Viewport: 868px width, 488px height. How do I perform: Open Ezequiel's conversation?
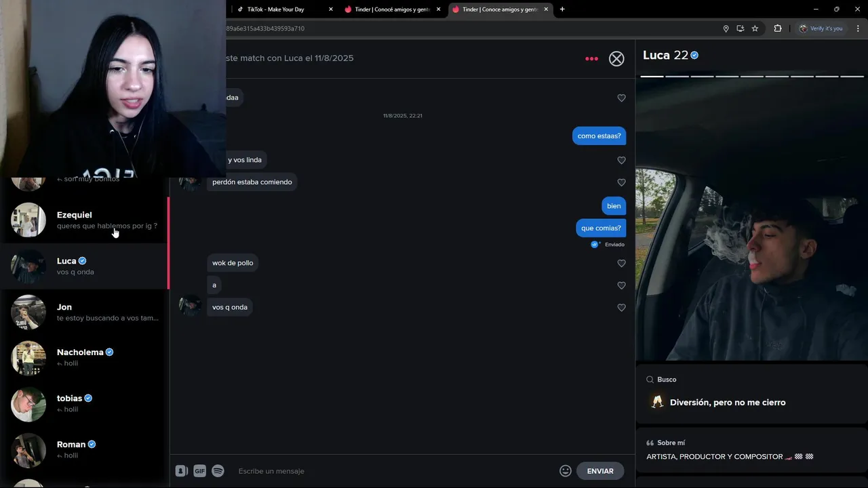click(84, 220)
